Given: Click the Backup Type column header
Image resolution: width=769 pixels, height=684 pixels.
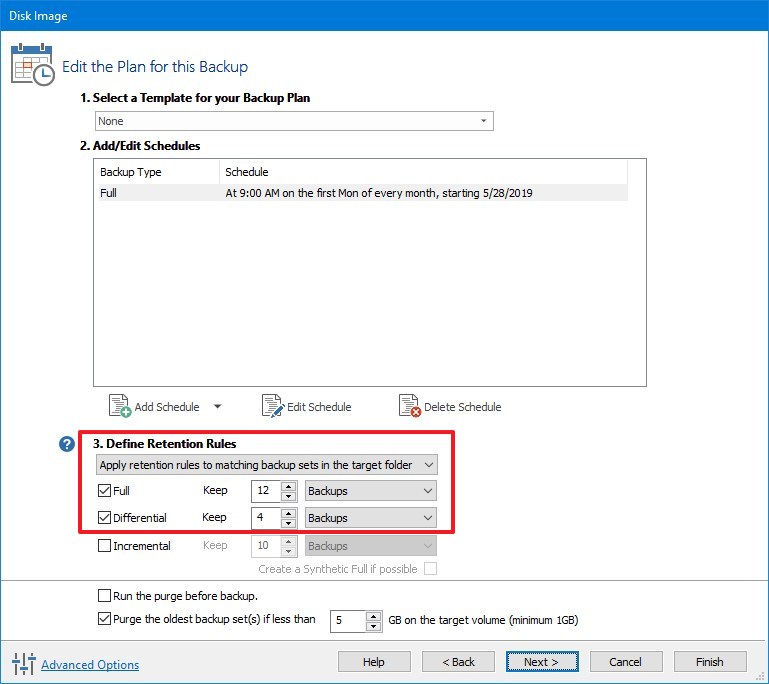Looking at the screenshot, I should (x=157, y=172).
